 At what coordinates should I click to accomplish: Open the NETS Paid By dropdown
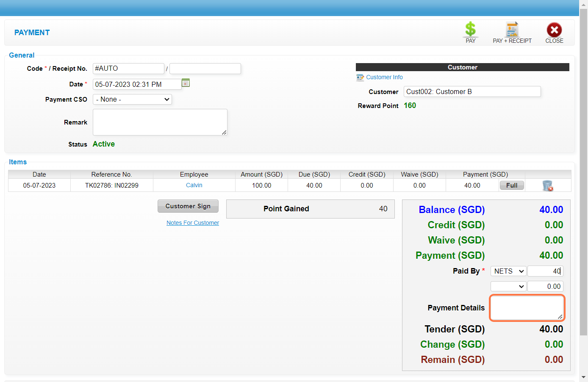[508, 271]
